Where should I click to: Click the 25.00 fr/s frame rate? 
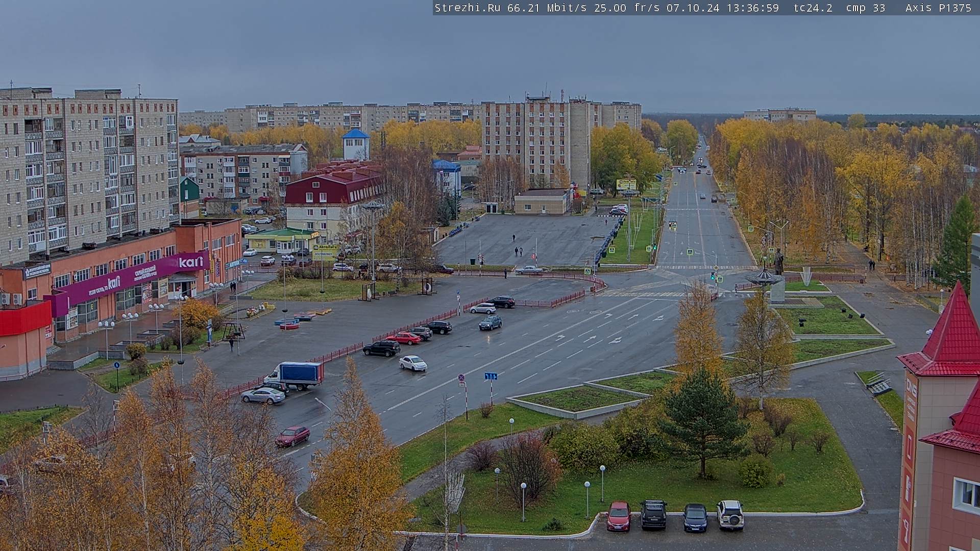[627, 8]
